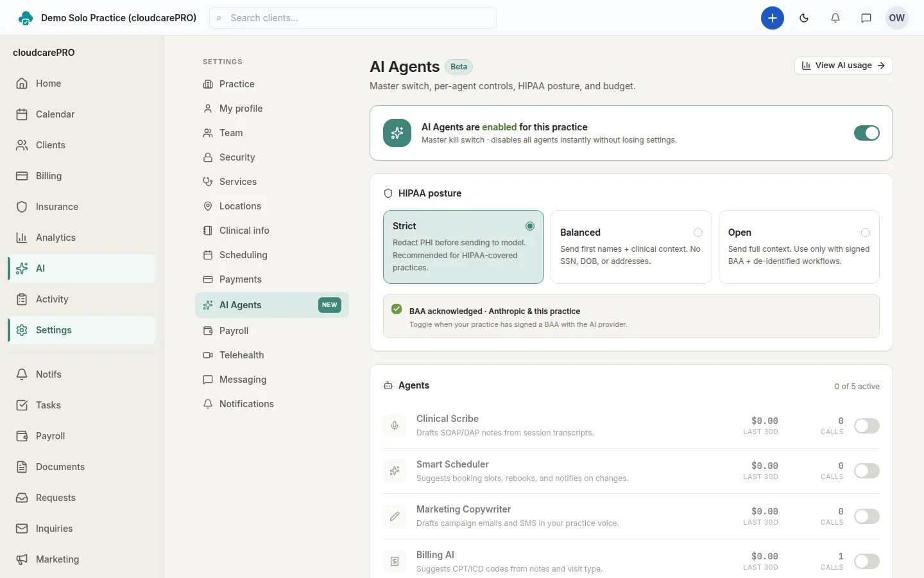This screenshot has width=924, height=578.
Task: Click the AI sparkle icon in sidebar
Action: click(22, 268)
